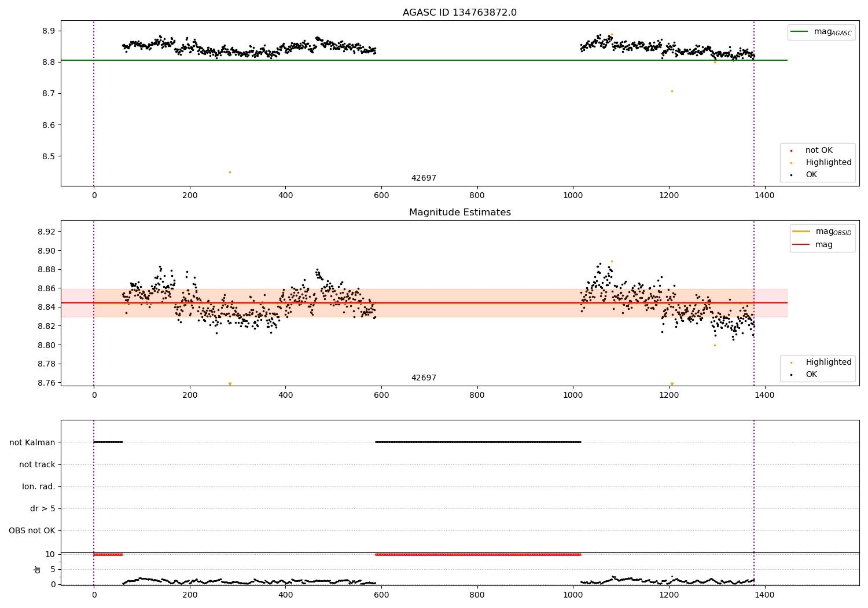Image resolution: width=868 pixels, height=608 pixels.
Task: Click the x-axis tick "800" in the middle plot
Action: coord(477,395)
